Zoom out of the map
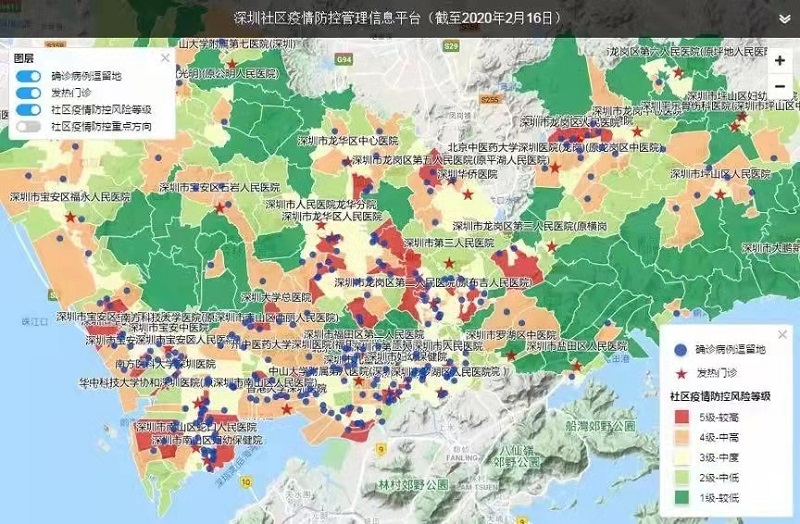 (780, 86)
